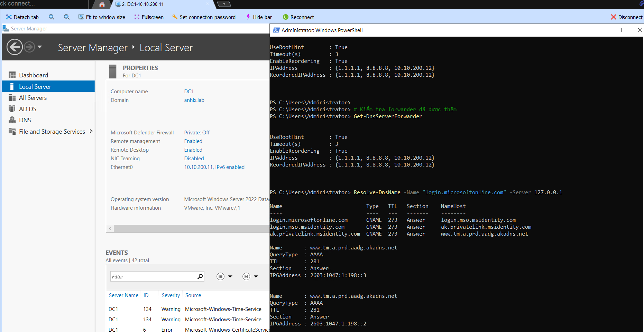Switch to home tab icon
The image size is (644, 332).
tap(102, 4)
